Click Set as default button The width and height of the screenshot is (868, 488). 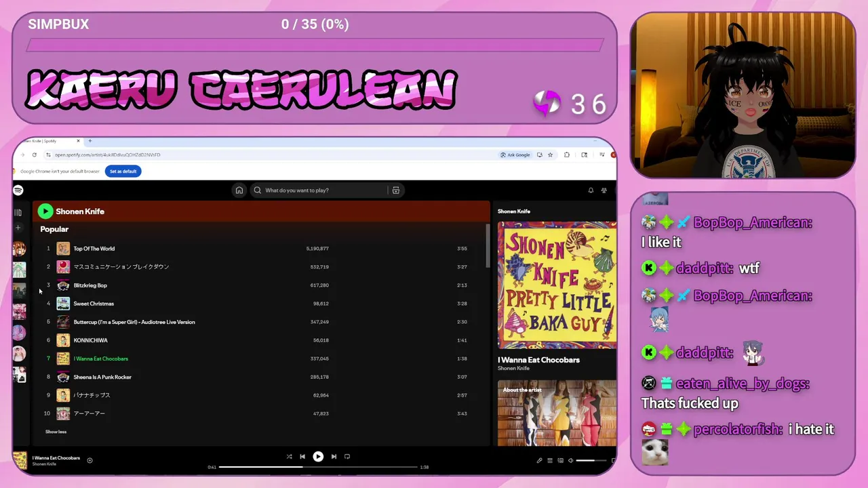(123, 171)
